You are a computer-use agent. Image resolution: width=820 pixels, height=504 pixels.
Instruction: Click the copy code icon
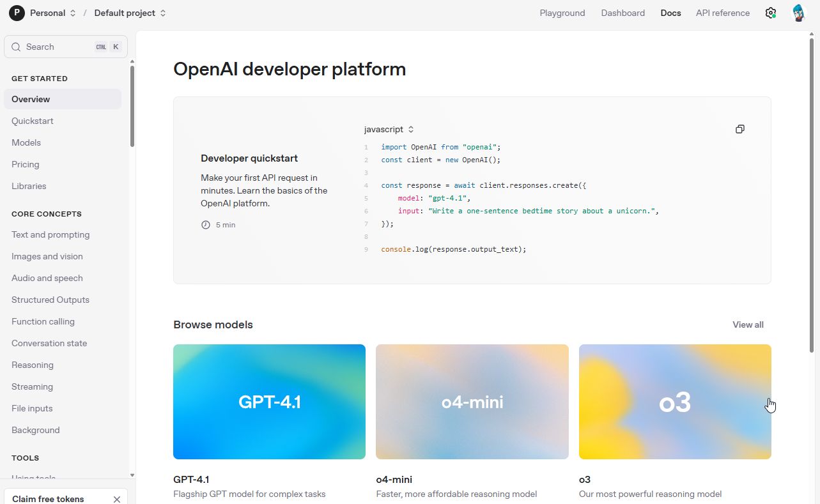click(739, 129)
